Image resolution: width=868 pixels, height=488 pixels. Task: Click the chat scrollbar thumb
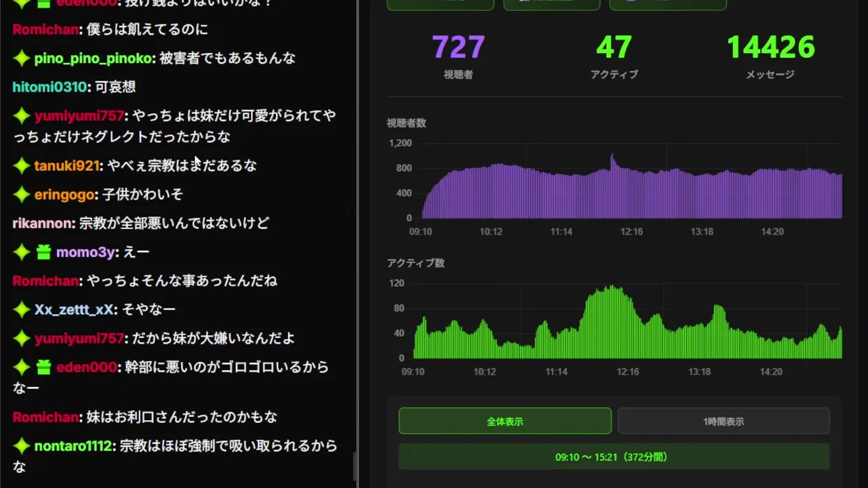tap(353, 467)
